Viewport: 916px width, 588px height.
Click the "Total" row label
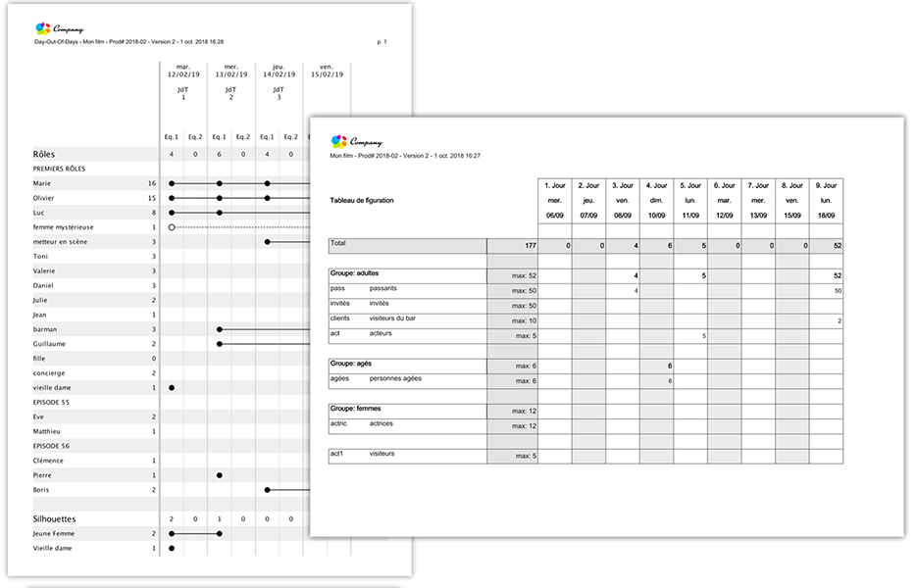(337, 243)
